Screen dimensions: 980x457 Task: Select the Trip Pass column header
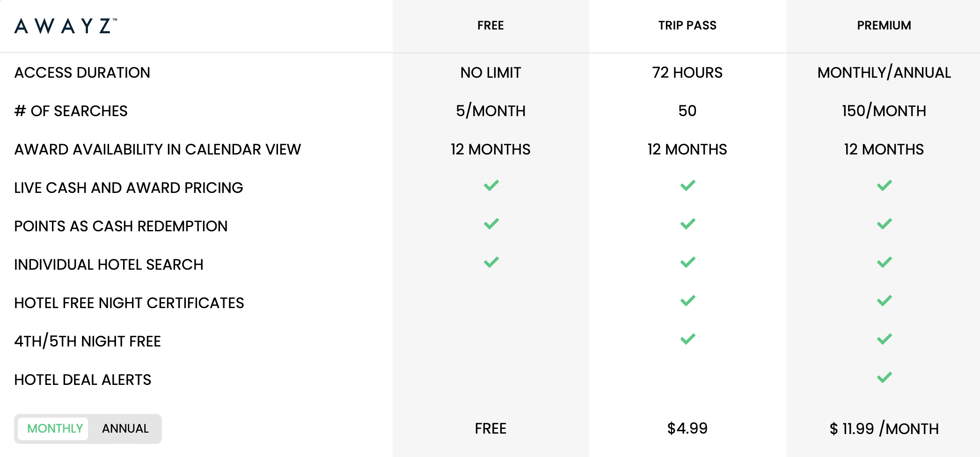tap(687, 25)
